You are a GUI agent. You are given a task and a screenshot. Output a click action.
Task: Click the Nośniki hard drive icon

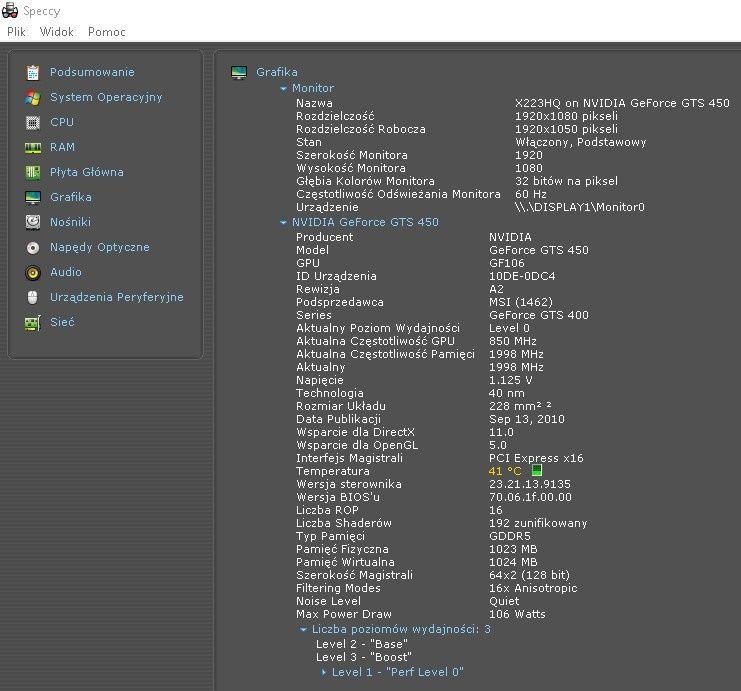pyautogui.click(x=33, y=222)
